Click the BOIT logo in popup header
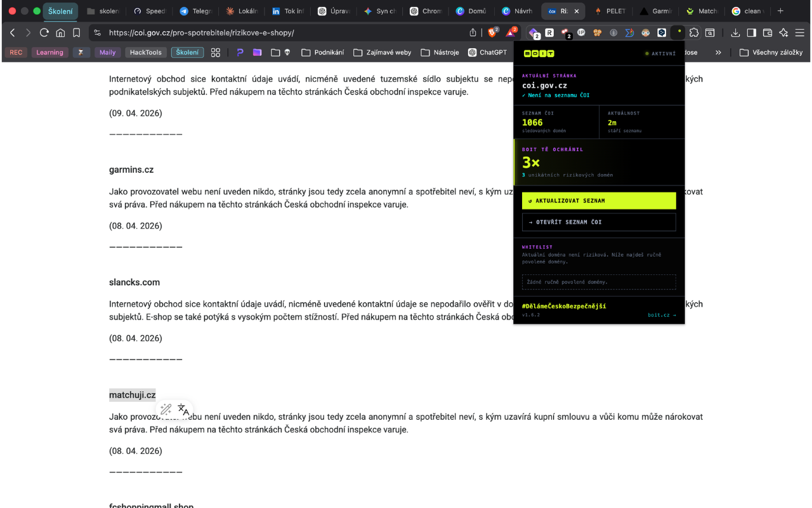 click(539, 54)
